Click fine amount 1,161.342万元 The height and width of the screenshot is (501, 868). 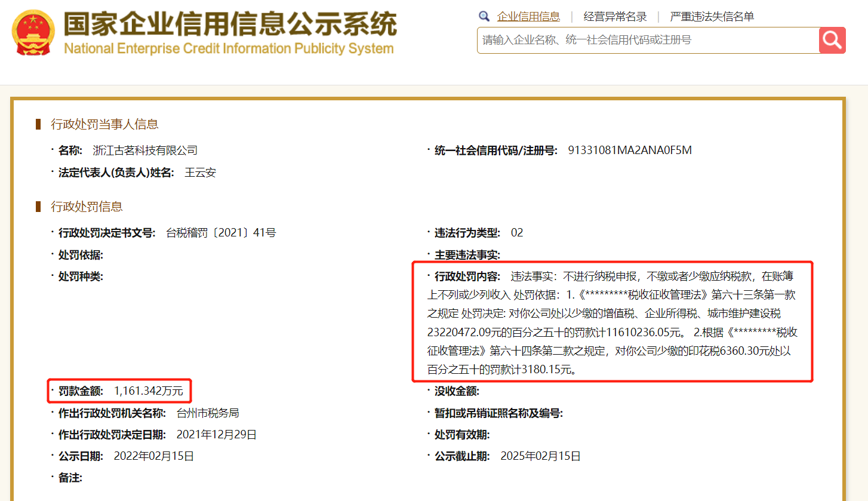tap(149, 392)
